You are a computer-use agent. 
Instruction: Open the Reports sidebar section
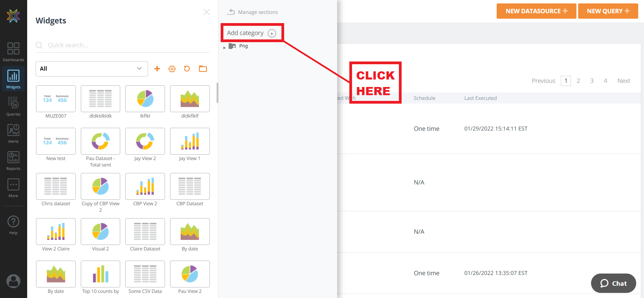[13, 160]
